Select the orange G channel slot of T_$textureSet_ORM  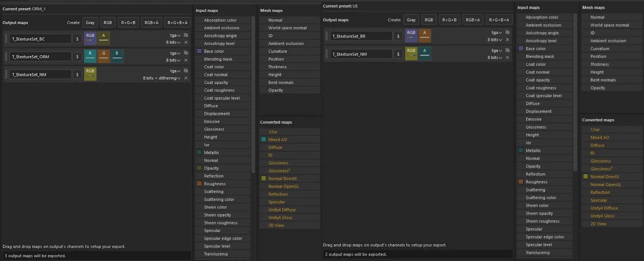tap(104, 56)
